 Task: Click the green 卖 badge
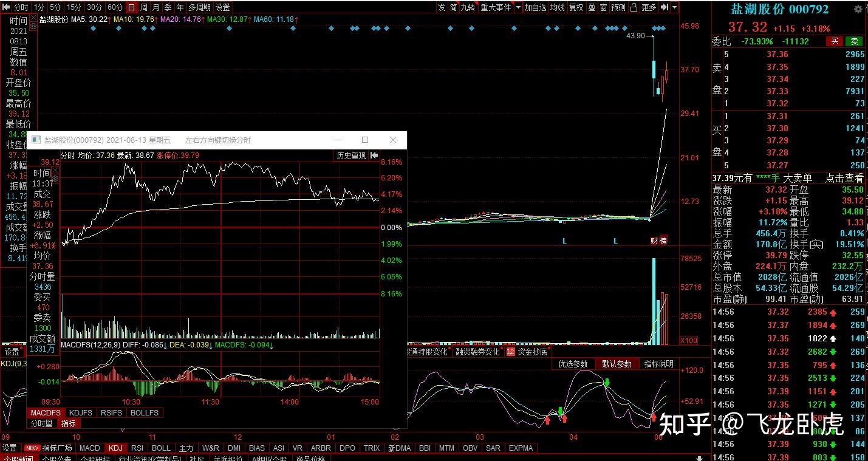tap(855, 41)
